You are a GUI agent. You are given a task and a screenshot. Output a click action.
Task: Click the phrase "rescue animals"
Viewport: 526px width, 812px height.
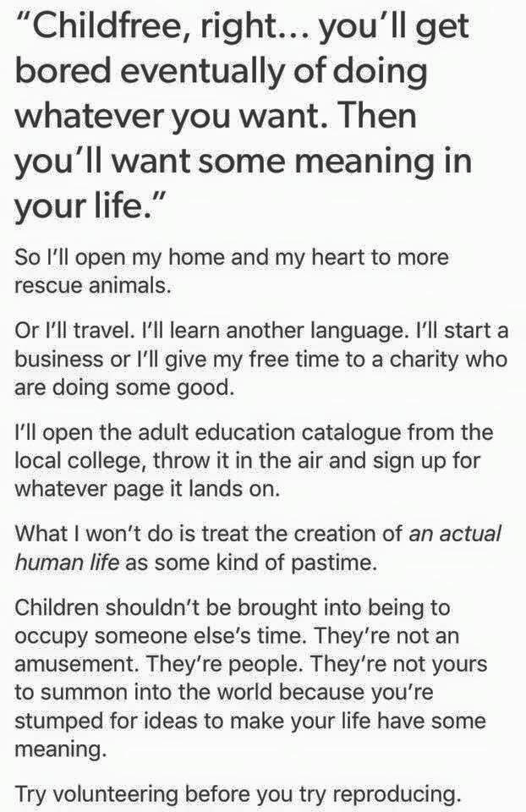click(x=91, y=284)
